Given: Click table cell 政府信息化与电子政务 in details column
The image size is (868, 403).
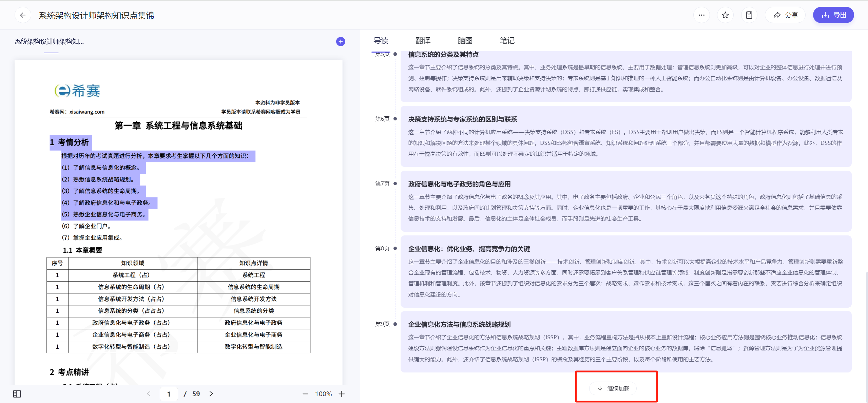Looking at the screenshot, I should (x=253, y=323).
